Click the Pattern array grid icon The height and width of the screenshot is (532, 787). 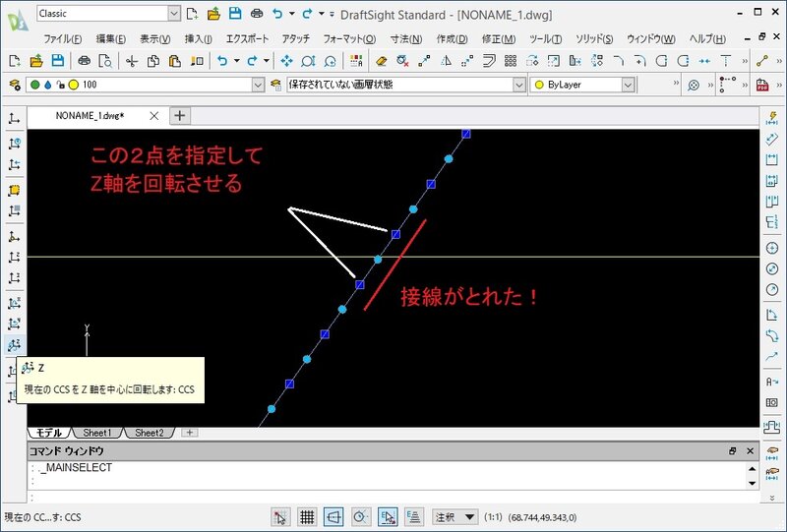511,61
